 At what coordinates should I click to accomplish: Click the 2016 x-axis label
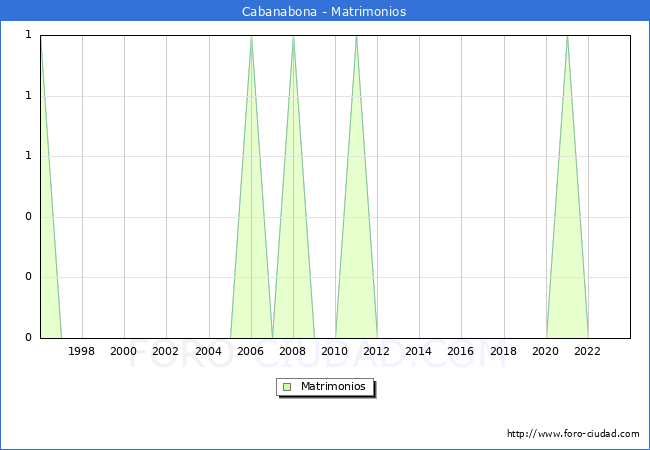[x=461, y=351]
